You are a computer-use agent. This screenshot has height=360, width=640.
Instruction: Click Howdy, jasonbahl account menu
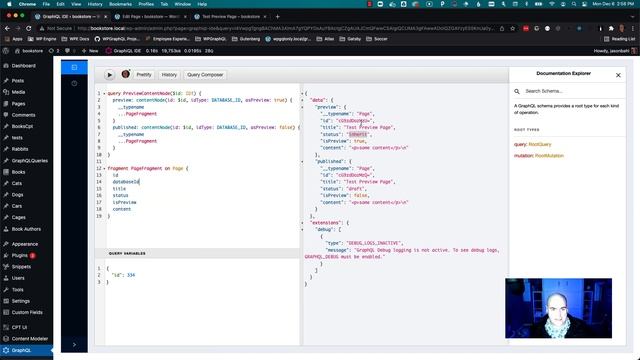tap(615, 51)
